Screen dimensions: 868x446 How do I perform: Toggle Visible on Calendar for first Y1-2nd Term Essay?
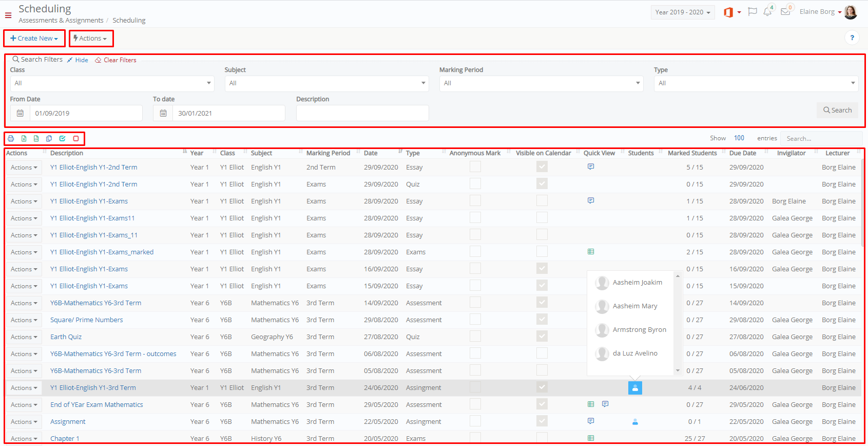tap(542, 166)
